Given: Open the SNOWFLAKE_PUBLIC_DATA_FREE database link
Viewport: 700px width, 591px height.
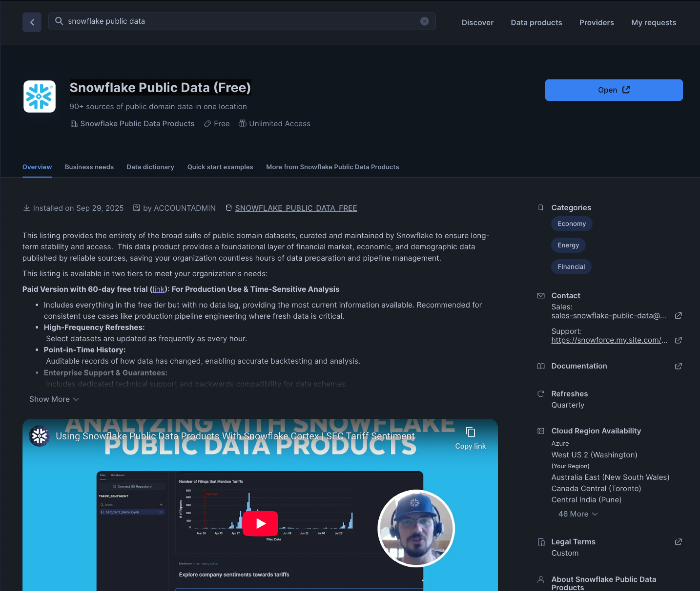Looking at the screenshot, I should [296, 208].
